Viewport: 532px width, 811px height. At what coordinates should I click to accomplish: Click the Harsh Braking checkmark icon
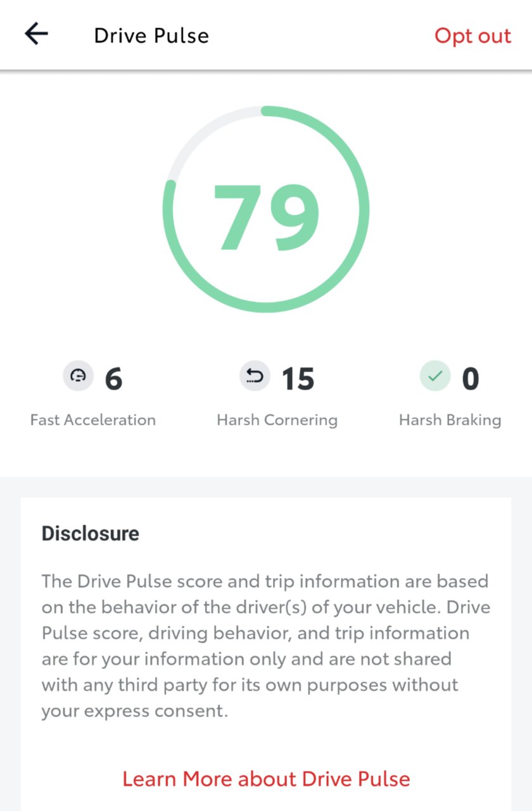coord(434,376)
